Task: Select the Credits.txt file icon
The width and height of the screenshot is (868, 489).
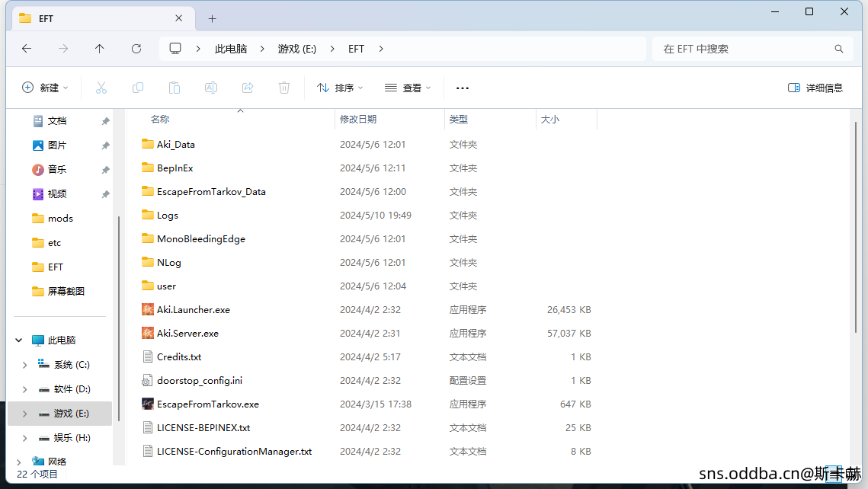Action: pos(147,356)
